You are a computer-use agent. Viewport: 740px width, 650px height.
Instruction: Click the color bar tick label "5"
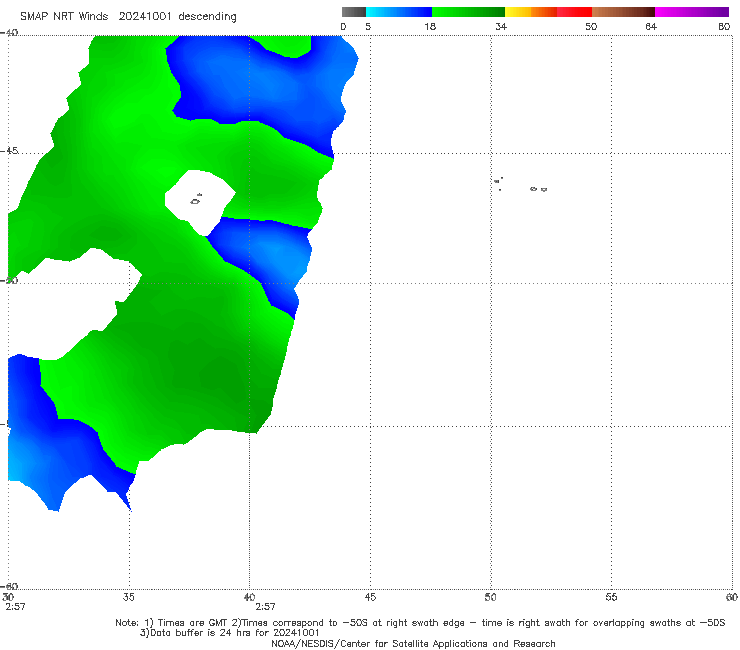pyautogui.click(x=368, y=26)
